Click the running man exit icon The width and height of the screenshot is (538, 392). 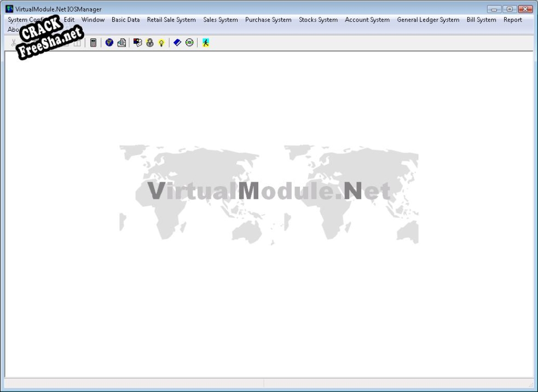tap(206, 43)
